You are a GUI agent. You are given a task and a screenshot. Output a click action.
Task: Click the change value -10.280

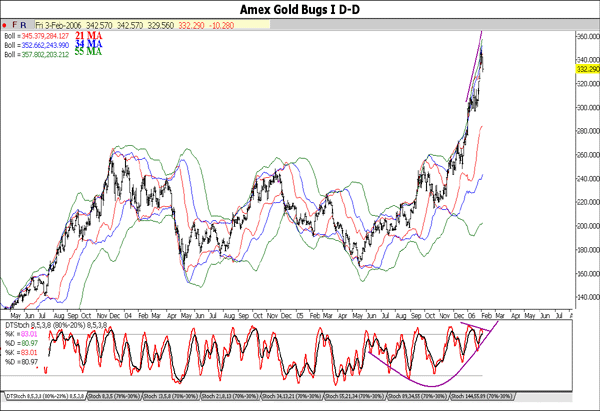point(222,25)
